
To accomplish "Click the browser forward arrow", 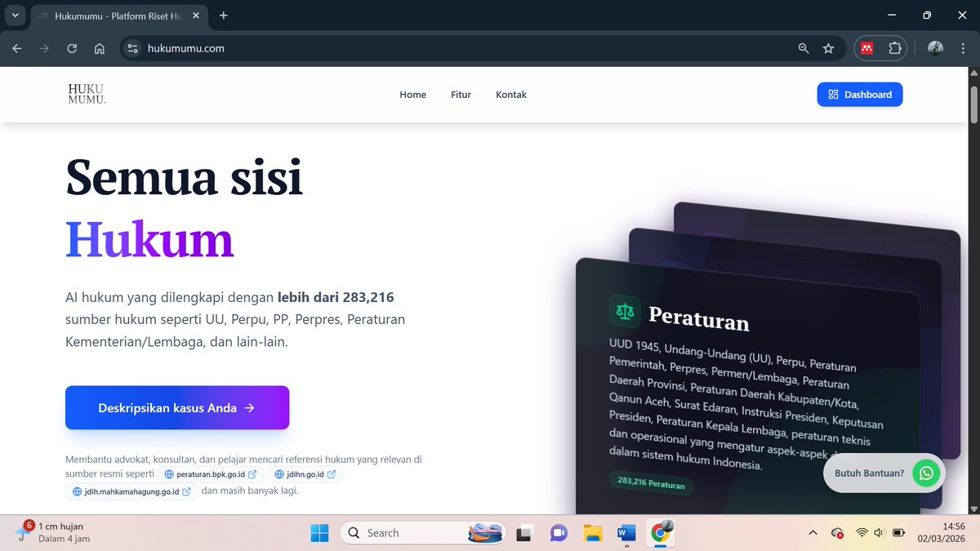I will point(44,48).
